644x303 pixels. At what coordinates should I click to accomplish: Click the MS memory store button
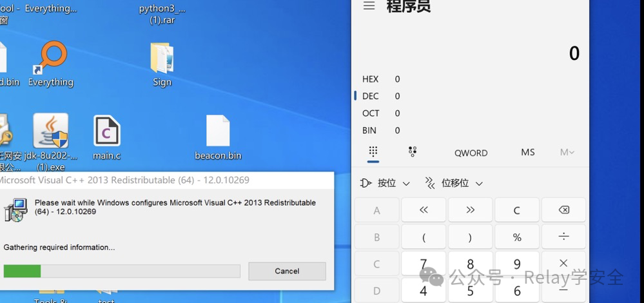click(x=528, y=152)
